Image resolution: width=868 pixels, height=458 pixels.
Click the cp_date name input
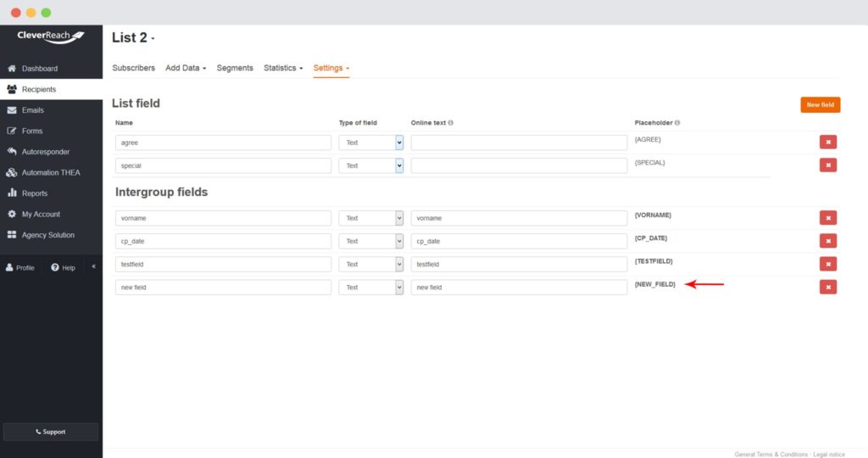[x=223, y=241]
